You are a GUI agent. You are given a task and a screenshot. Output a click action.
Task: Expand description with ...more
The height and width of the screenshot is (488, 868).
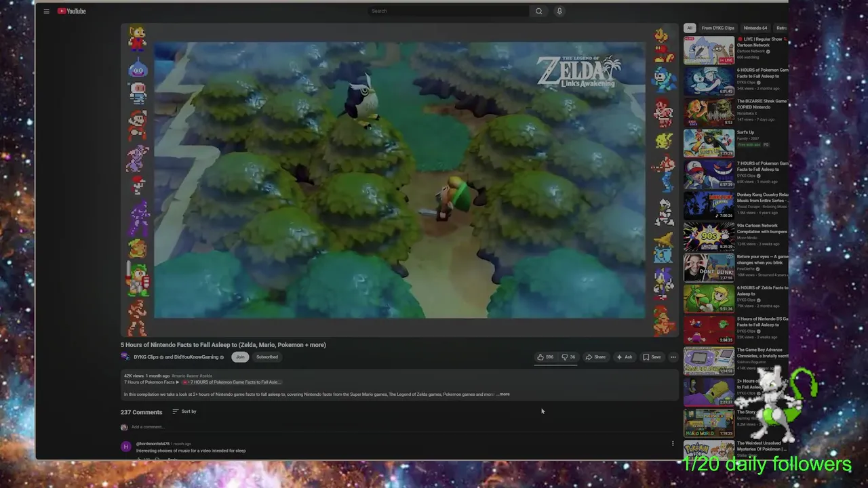point(503,394)
